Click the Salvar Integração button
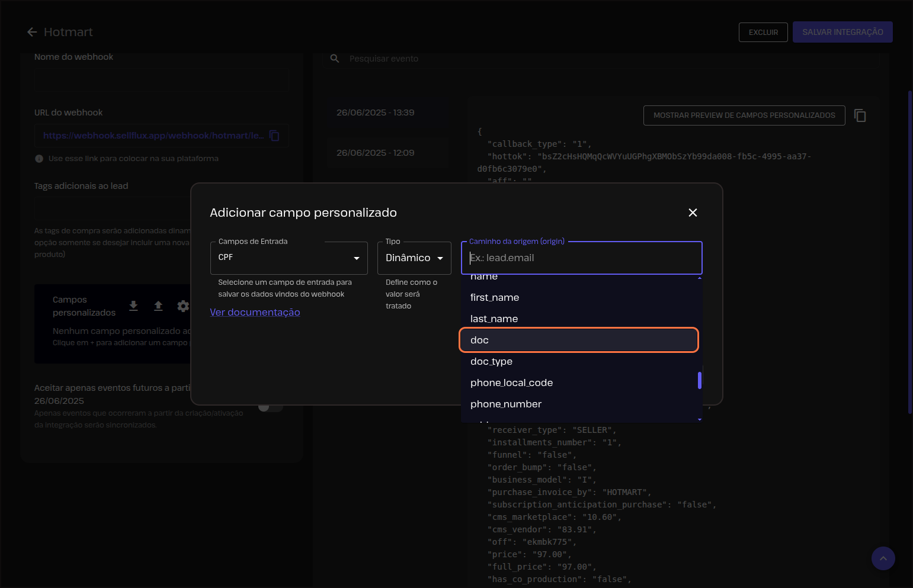Image resolution: width=913 pixels, height=588 pixels. [842, 32]
